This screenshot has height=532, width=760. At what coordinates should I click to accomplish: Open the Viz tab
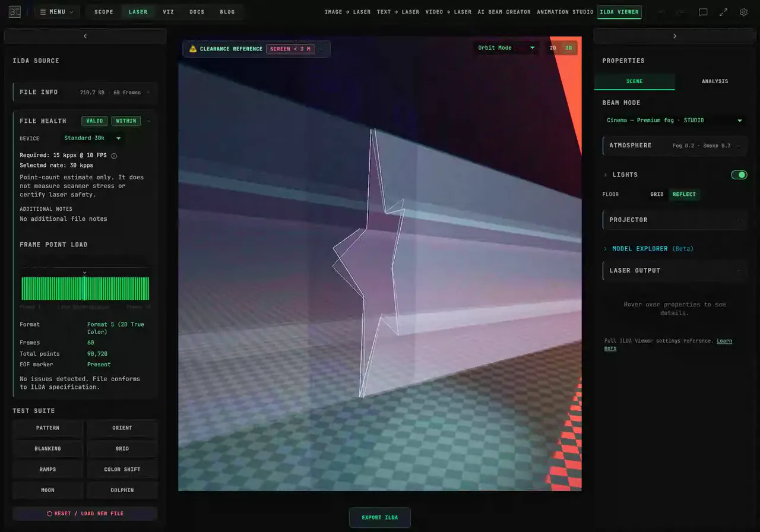169,12
